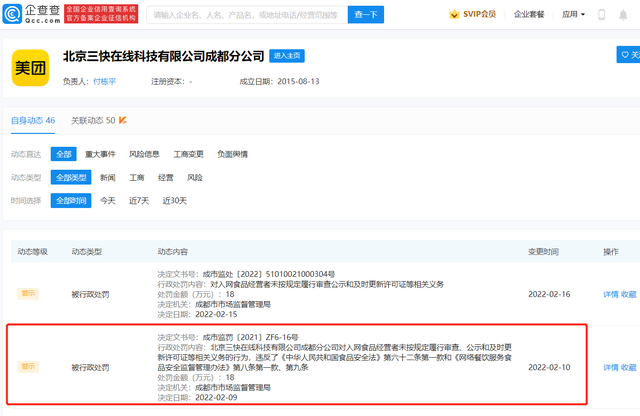Select the 工商变更 filter option
640x416 pixels.
tap(189, 154)
